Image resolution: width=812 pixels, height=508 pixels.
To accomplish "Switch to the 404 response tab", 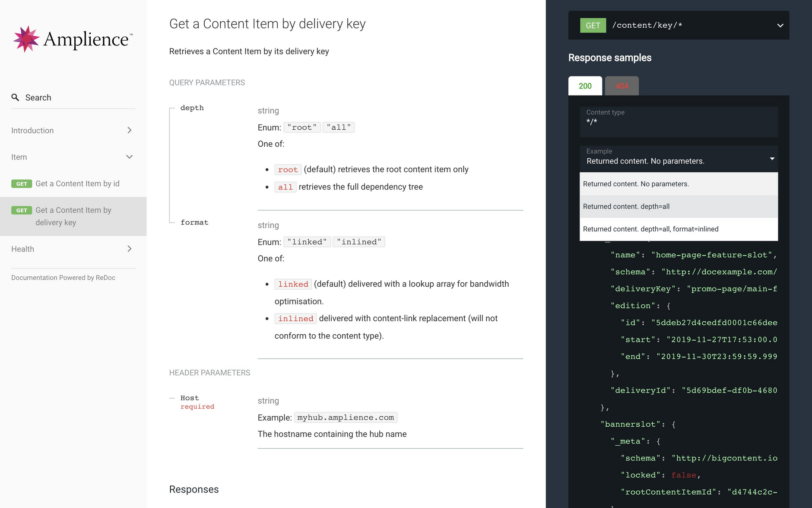I will [x=622, y=86].
